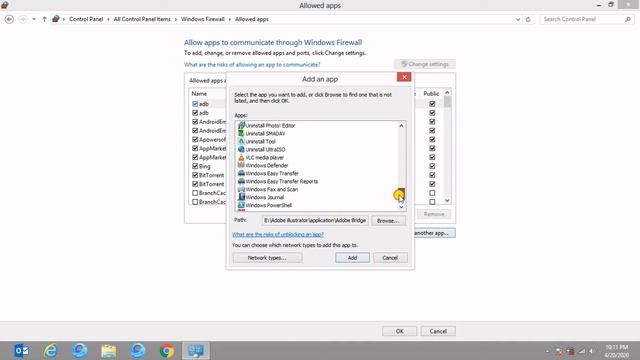Refresh the Allowed apps page
The image size is (640, 360).
pyautogui.click(x=528, y=19)
